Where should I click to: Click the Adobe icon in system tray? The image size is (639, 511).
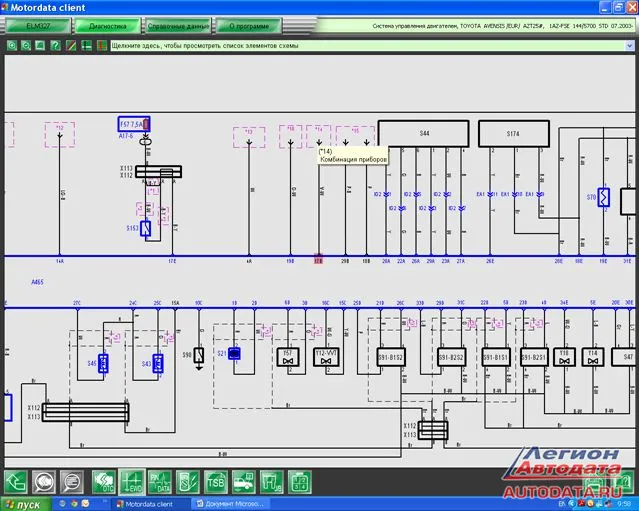coord(582,504)
